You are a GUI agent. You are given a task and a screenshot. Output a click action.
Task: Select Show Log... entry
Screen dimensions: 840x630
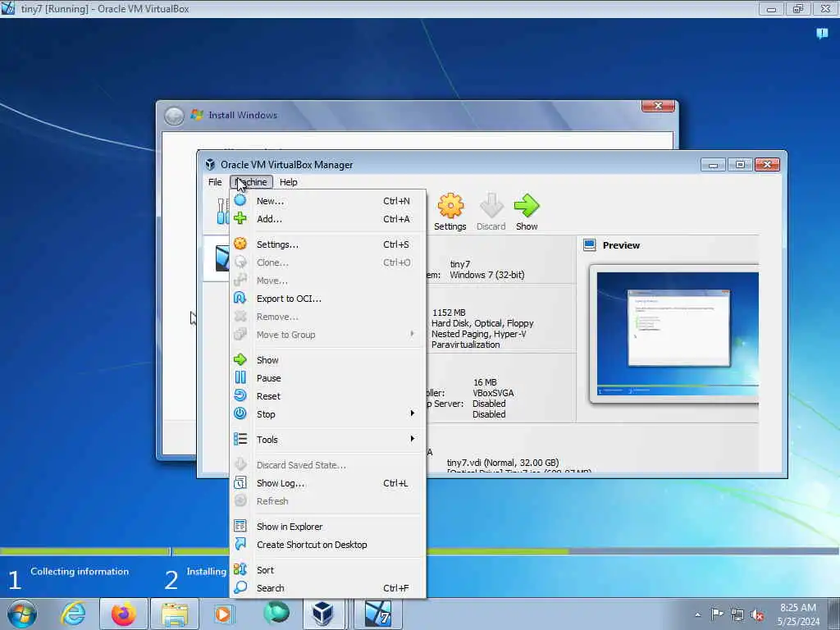coord(328,483)
